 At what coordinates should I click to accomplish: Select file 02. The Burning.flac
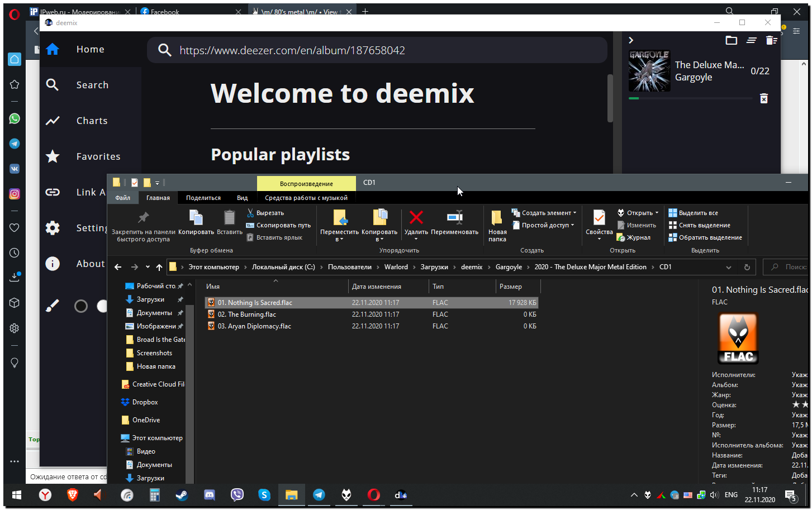(x=372, y=314)
